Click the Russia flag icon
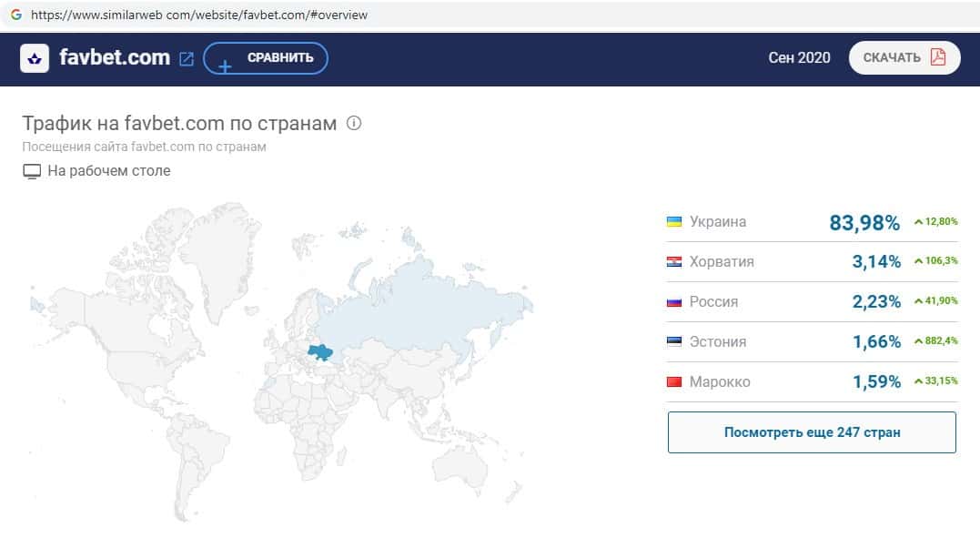This screenshot has height=538, width=980. pos(673,302)
